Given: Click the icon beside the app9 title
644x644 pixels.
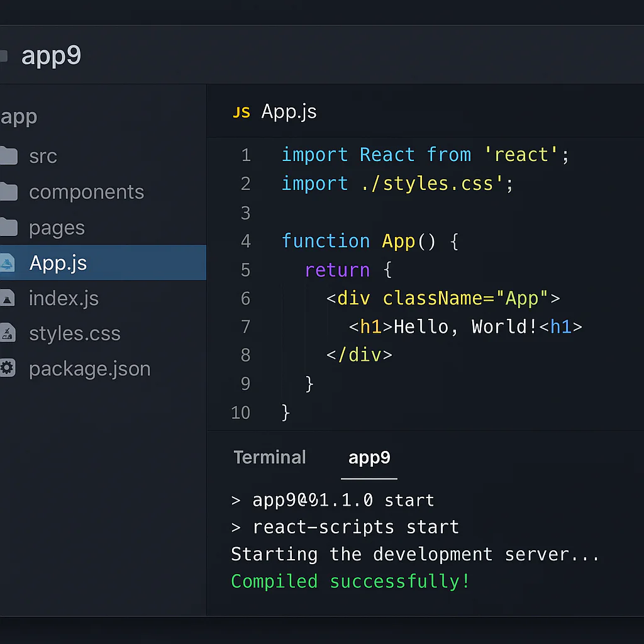Looking at the screenshot, I should click(4, 55).
